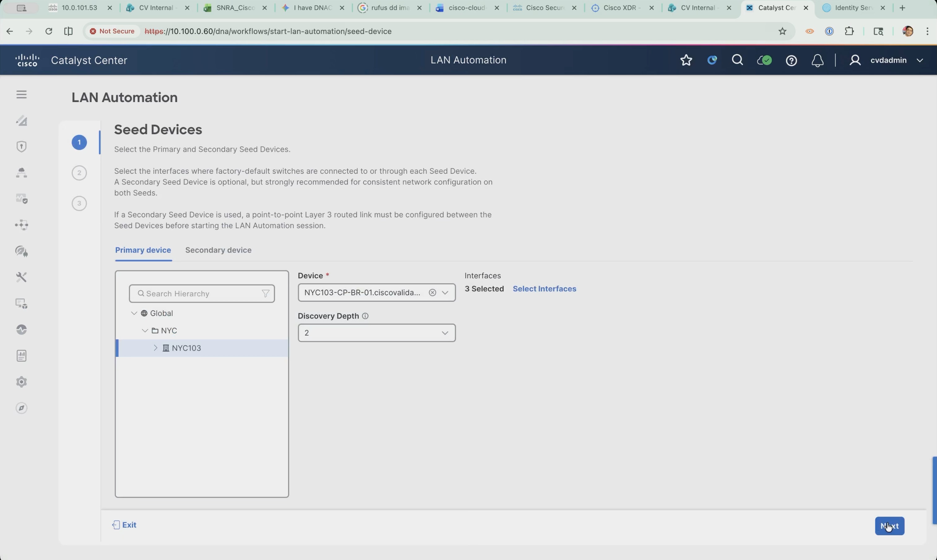Open the AI assistant icon in header
The image size is (937, 560).
pyautogui.click(x=712, y=60)
